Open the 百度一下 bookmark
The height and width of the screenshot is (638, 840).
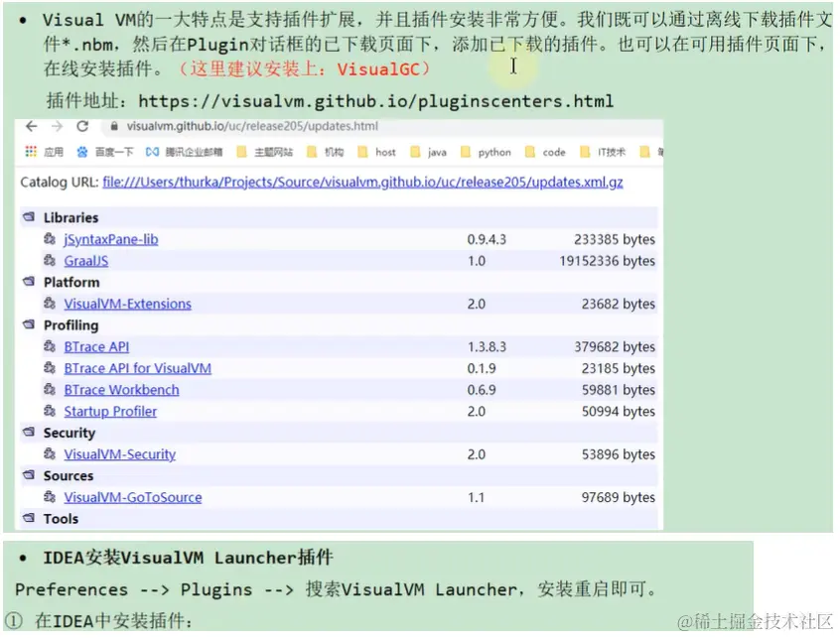pyautogui.click(x=105, y=152)
